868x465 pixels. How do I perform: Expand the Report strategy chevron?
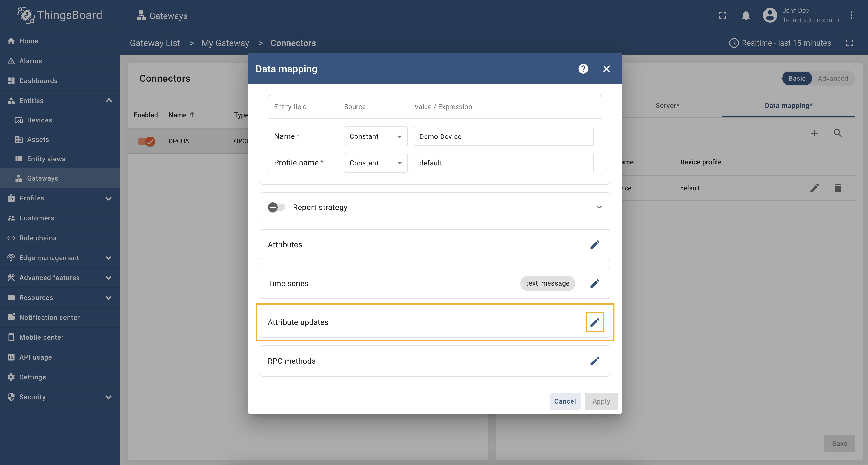pyautogui.click(x=599, y=207)
